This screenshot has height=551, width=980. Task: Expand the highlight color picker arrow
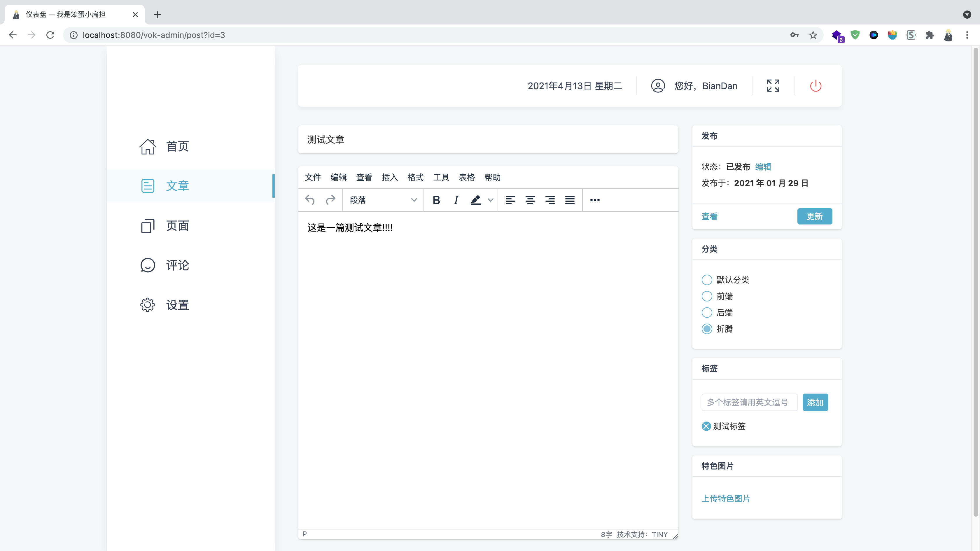click(x=490, y=200)
